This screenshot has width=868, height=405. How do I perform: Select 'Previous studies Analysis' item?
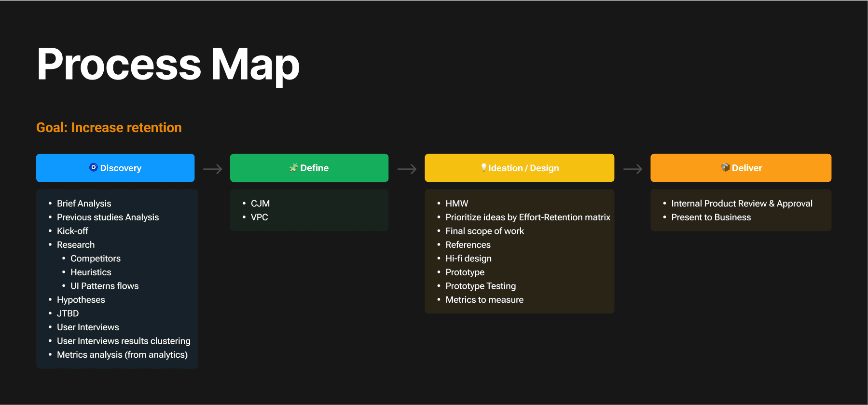pos(108,217)
